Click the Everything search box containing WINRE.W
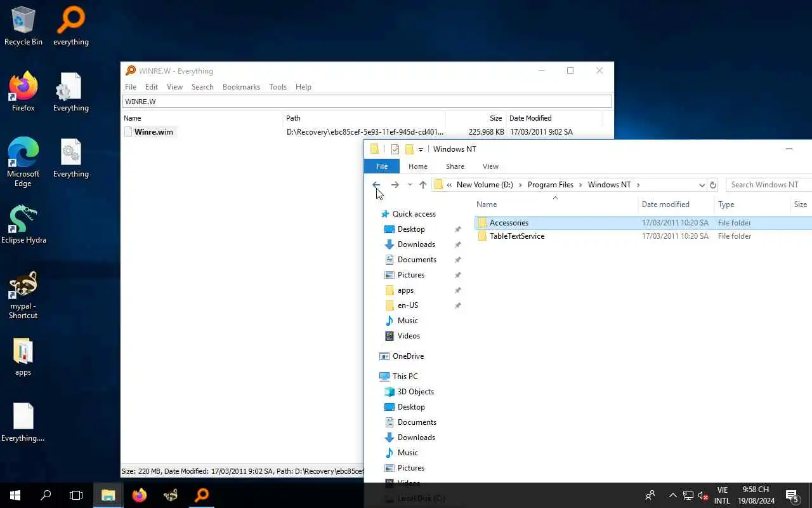Viewport: 812px width, 508px height. 367,102
